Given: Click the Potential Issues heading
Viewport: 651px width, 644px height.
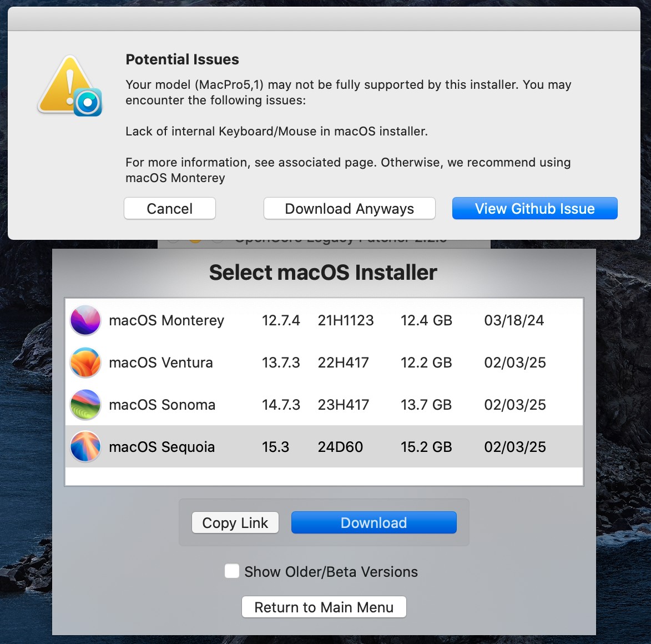Looking at the screenshot, I should [182, 59].
